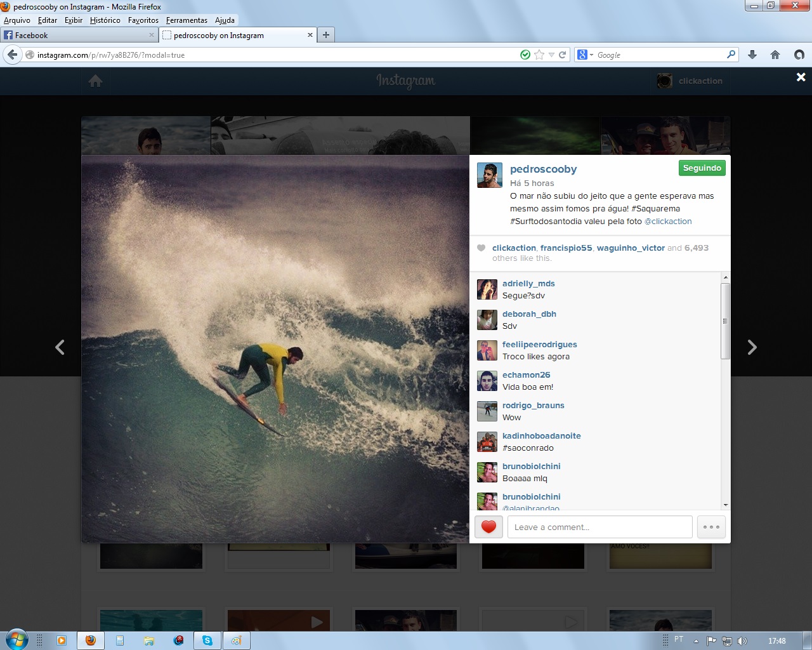Image resolution: width=812 pixels, height=650 pixels.
Task: Click kadinhoboadanoite comment avatar
Action: pyautogui.click(x=487, y=442)
